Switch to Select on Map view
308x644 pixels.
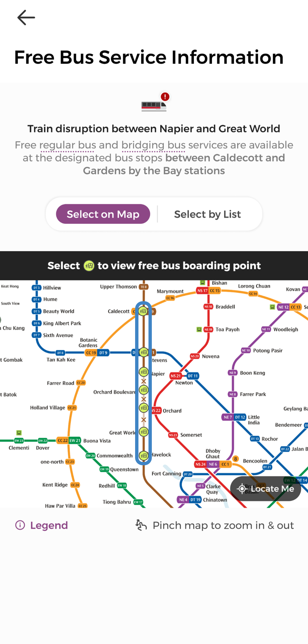coord(103,214)
